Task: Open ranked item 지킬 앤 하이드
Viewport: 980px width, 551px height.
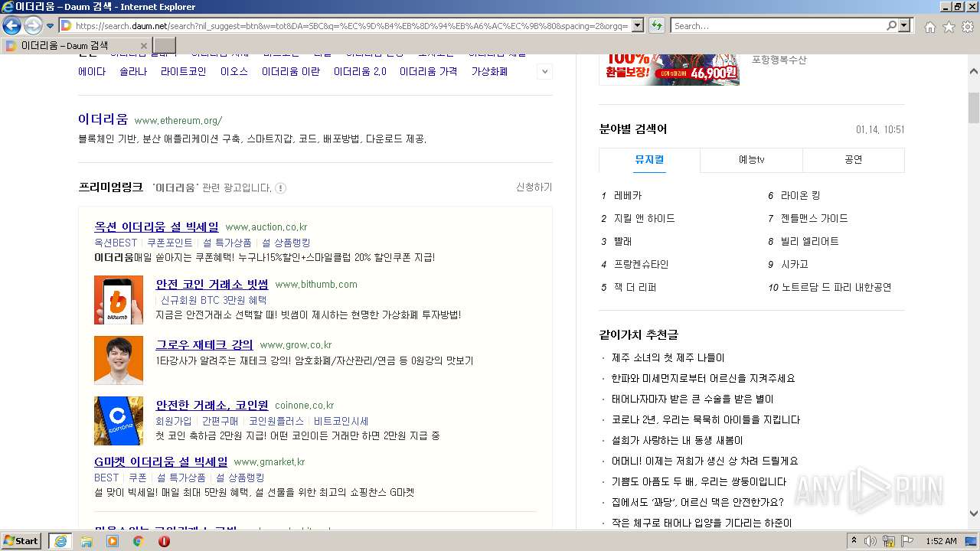Action: (645, 219)
